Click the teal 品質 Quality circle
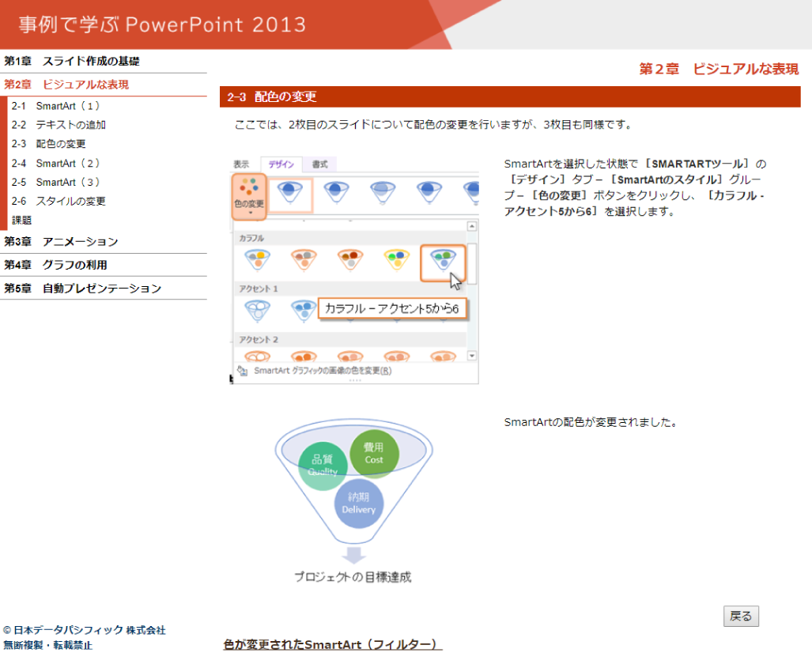 click(323, 466)
